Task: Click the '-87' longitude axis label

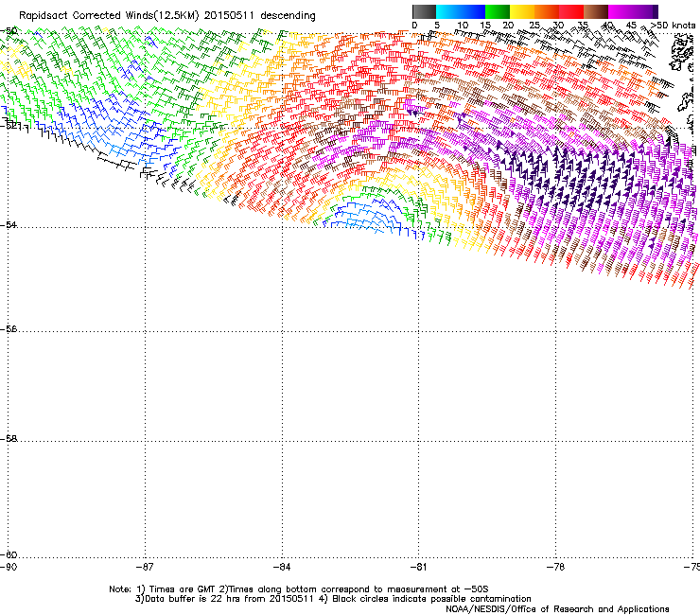Action: (x=145, y=567)
